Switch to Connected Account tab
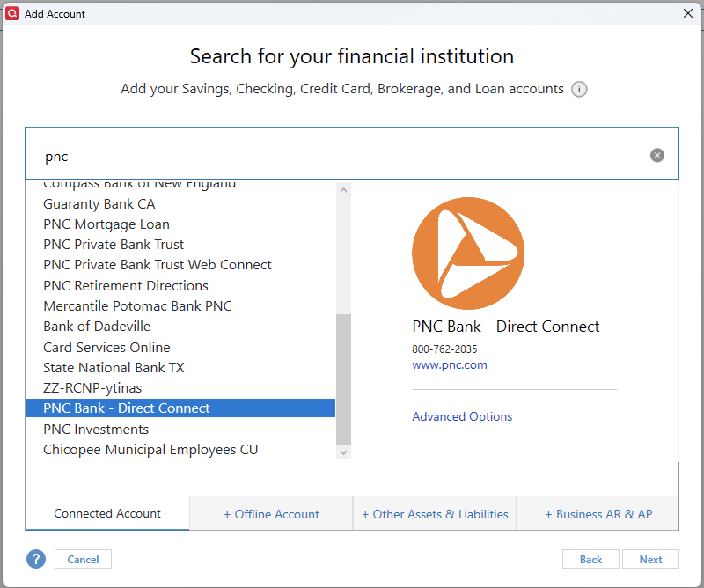Viewport: 704px width, 588px height. point(107,513)
